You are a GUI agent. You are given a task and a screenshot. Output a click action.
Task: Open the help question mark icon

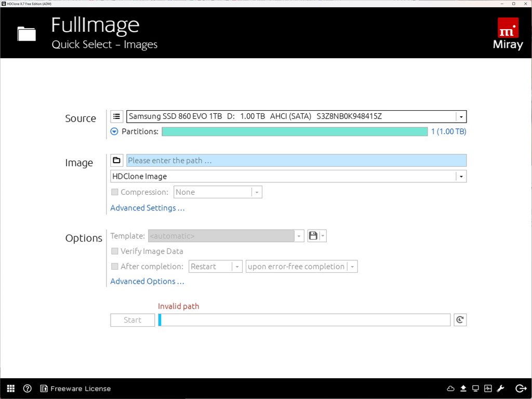click(27, 389)
